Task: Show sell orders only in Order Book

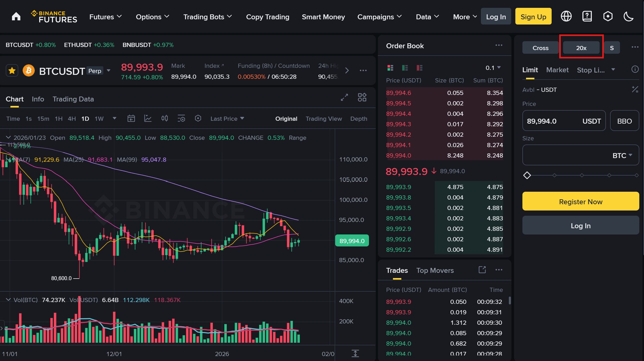Action: click(420, 68)
